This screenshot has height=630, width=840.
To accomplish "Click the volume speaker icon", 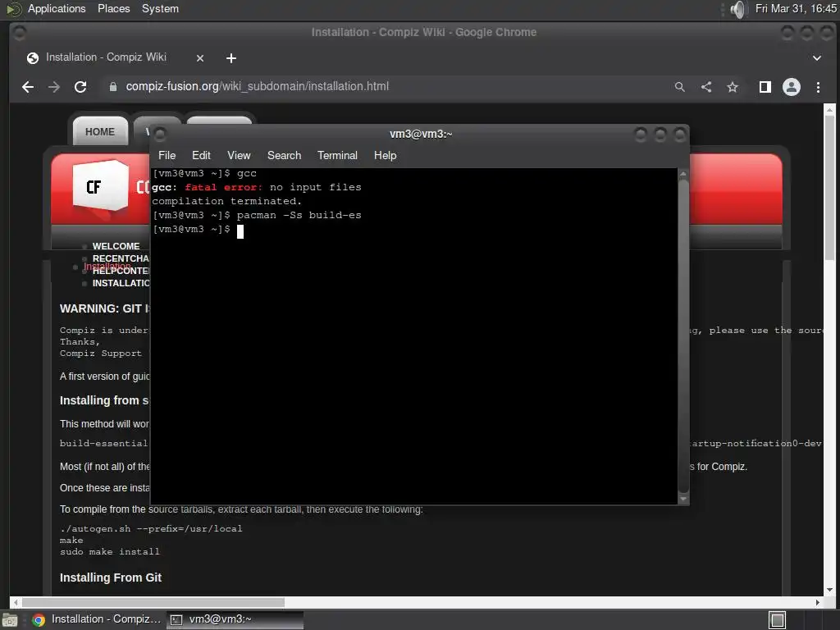I will click(x=737, y=9).
